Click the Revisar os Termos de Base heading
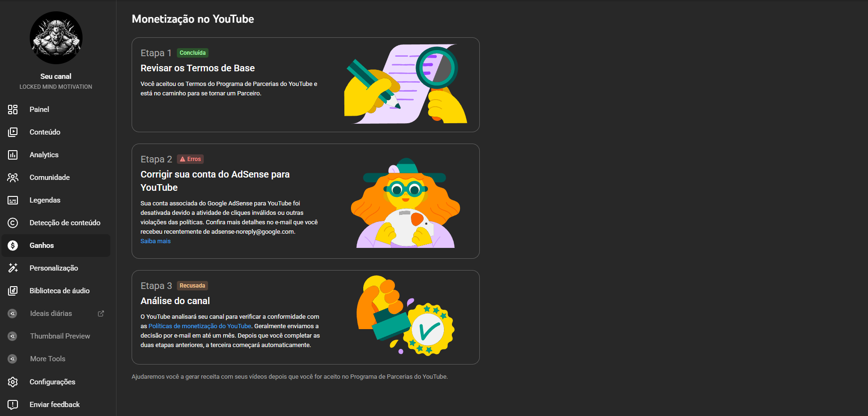The height and width of the screenshot is (416, 868). pos(198,68)
